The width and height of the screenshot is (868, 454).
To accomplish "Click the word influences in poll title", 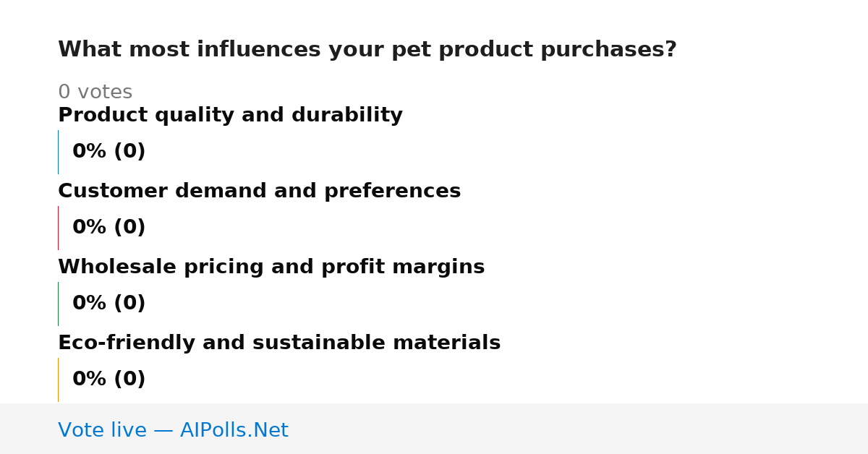I will coord(258,50).
